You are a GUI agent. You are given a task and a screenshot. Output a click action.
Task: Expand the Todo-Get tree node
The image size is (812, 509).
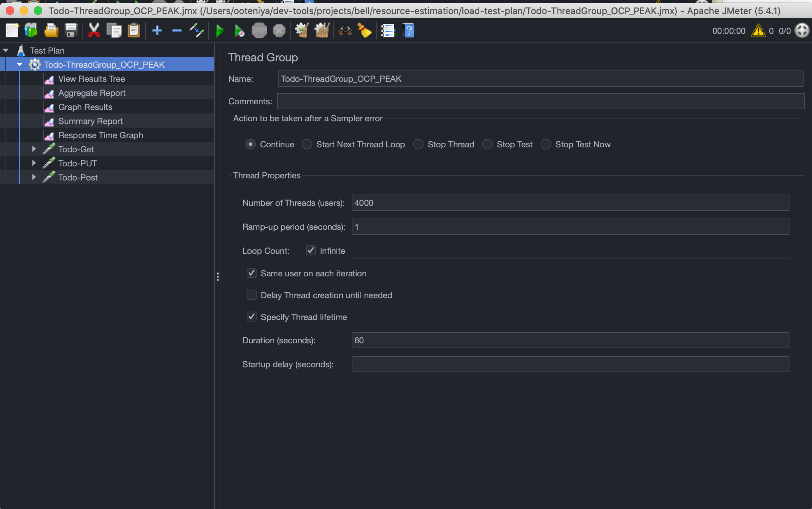coord(34,149)
